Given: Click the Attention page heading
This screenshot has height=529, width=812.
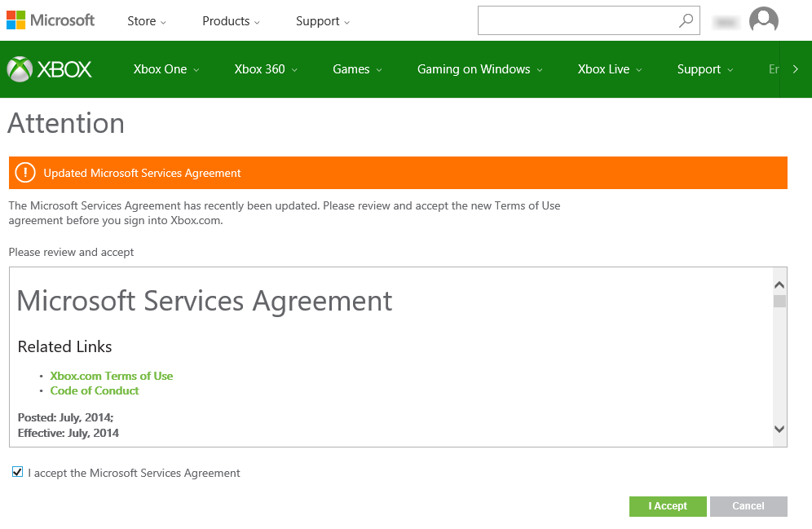Looking at the screenshot, I should [x=66, y=123].
